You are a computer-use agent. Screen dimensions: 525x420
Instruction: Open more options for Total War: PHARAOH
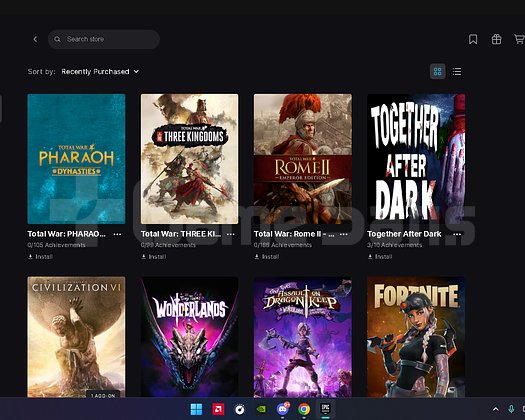117,234
